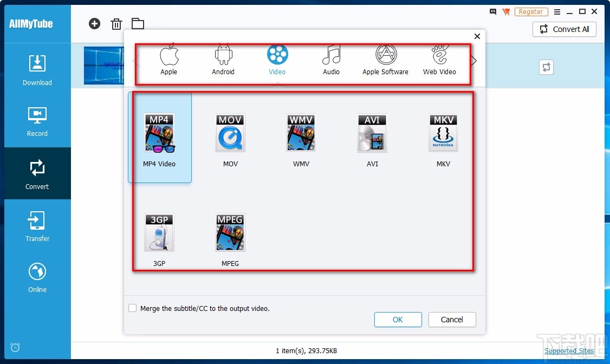Viewport: 610px width, 364px height.
Task: Show previous categories with left arrow
Action: [135, 61]
